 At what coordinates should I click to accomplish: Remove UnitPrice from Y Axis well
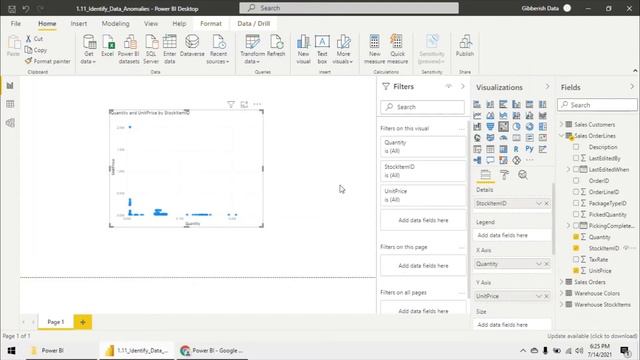[547, 296]
